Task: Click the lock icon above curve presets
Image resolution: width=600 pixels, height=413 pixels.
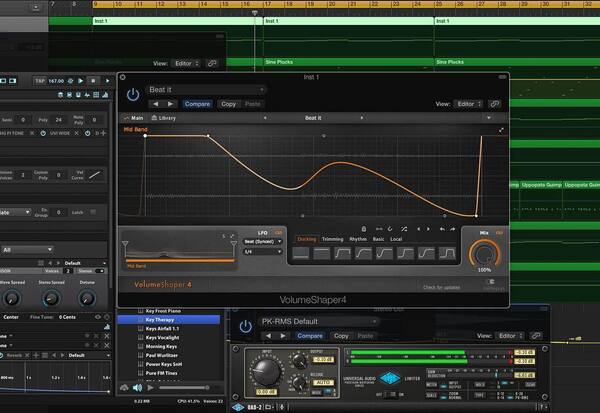Action: 364,229
